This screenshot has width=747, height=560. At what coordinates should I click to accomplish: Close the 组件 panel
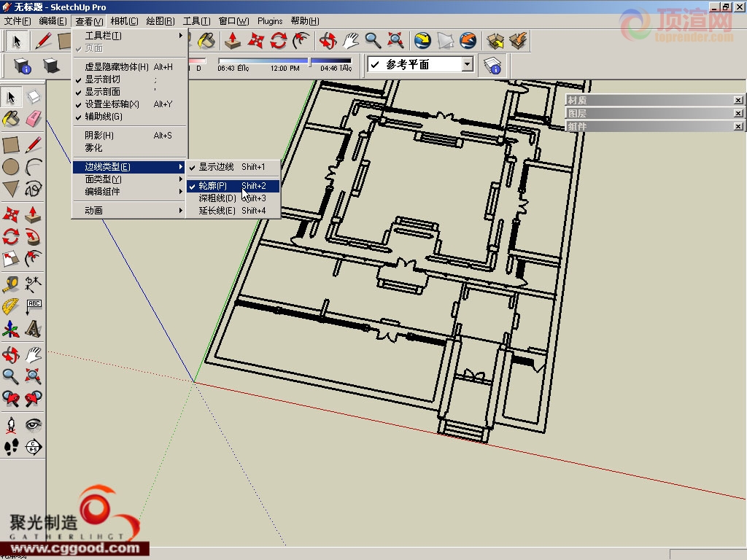[738, 126]
